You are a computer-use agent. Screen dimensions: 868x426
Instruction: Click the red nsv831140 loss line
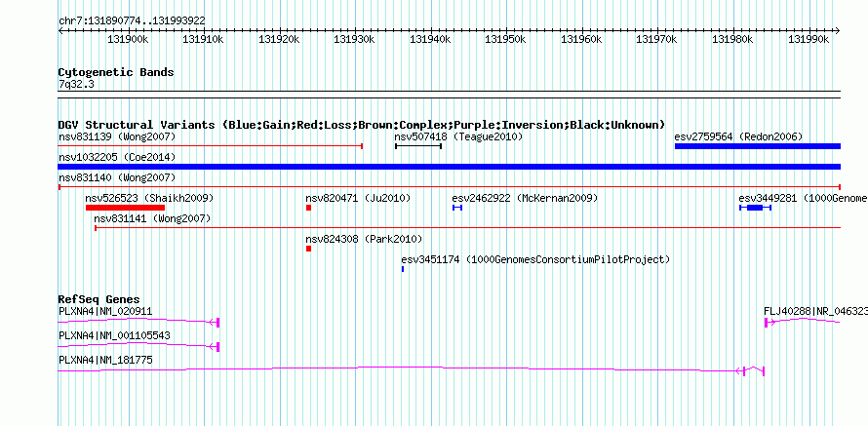pos(450,187)
